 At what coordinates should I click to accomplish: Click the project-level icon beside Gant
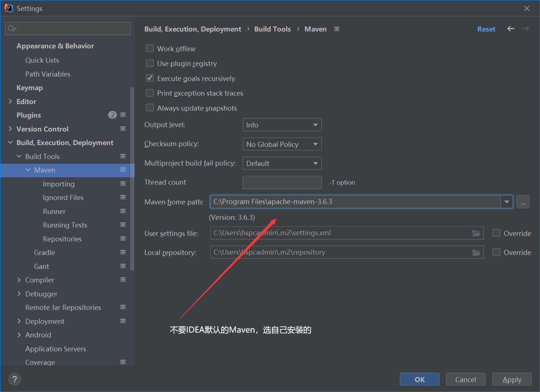123,266
